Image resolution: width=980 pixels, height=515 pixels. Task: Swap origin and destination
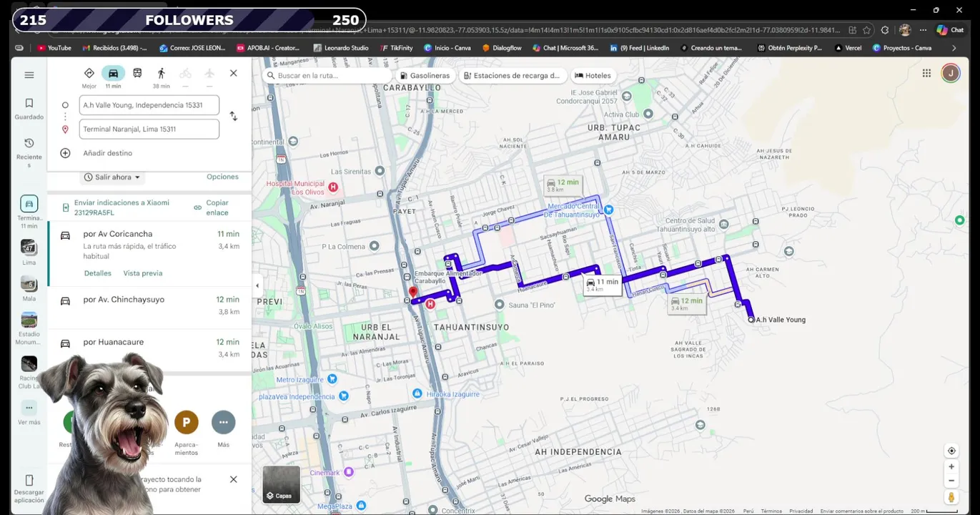(x=233, y=116)
